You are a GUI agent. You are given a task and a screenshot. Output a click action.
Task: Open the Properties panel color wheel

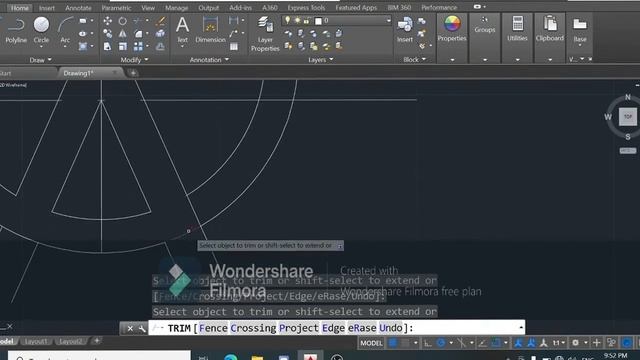tap(452, 24)
